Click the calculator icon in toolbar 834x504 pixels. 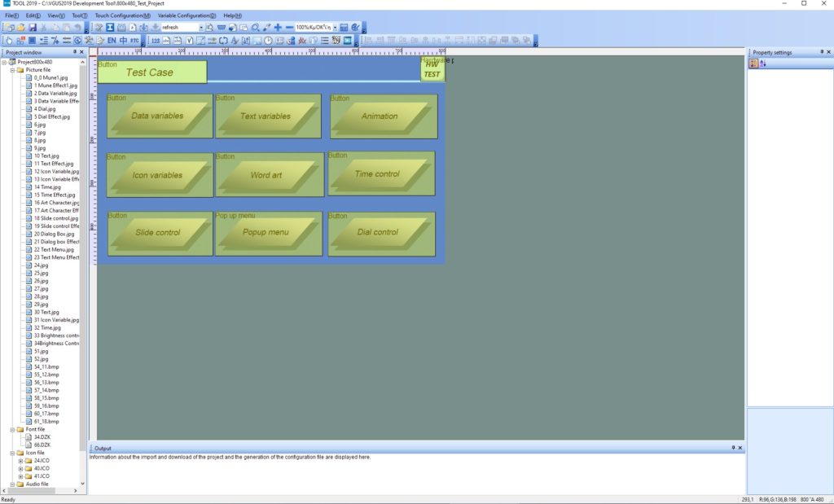[x=345, y=28]
